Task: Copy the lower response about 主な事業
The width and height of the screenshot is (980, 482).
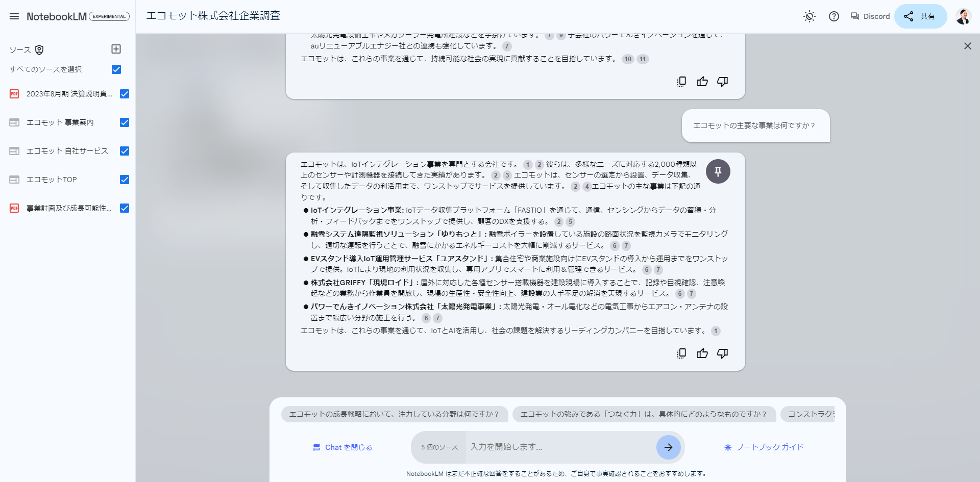Action: (x=681, y=353)
